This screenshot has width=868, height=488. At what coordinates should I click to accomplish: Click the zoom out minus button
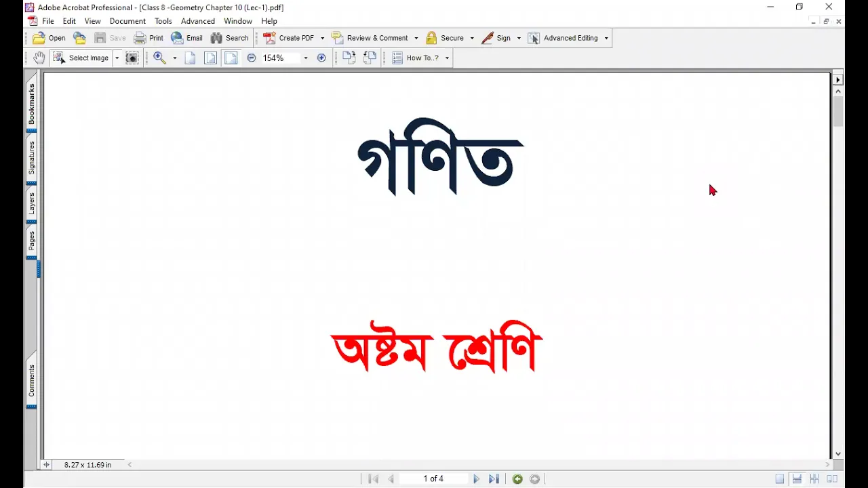pos(252,58)
